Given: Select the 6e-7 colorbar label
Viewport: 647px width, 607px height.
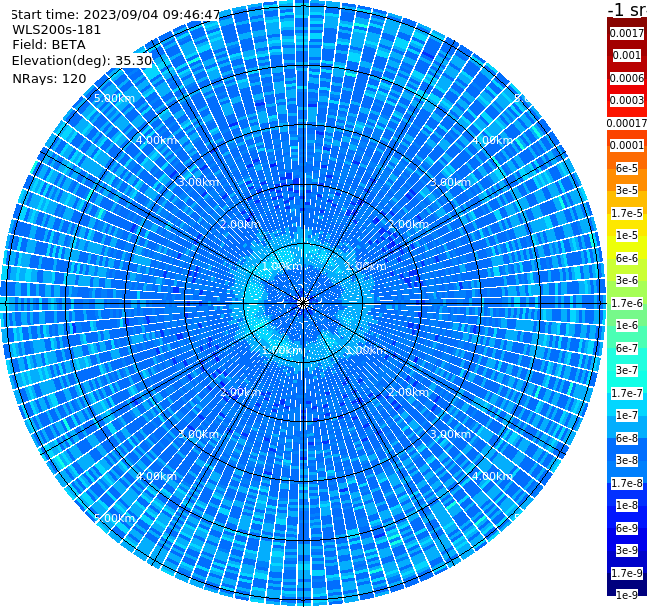Looking at the screenshot, I should click(x=627, y=348).
